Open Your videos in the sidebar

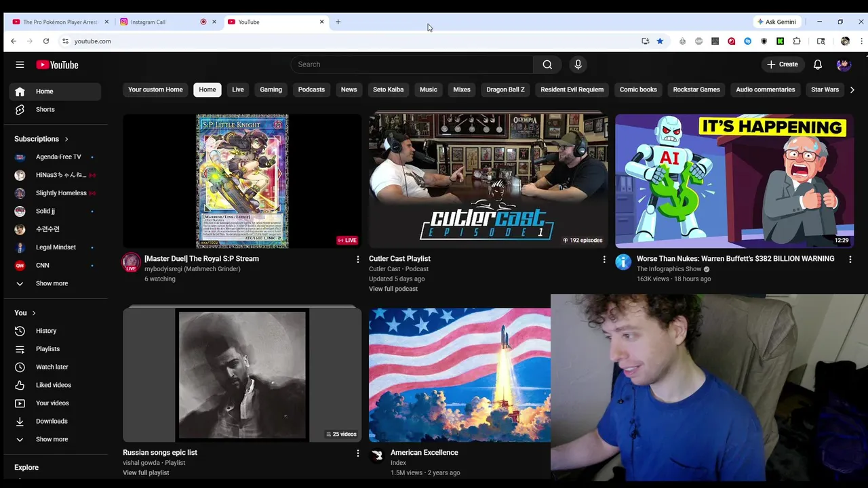[55, 403]
